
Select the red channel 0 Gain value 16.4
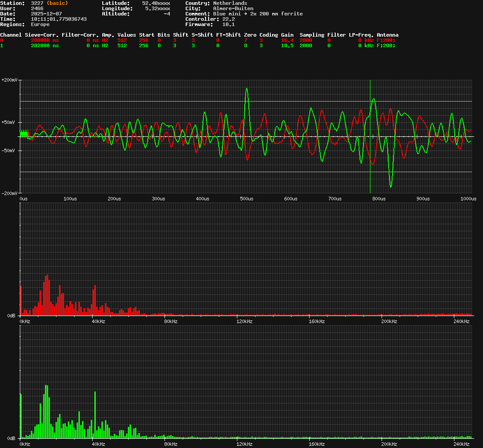click(x=287, y=40)
